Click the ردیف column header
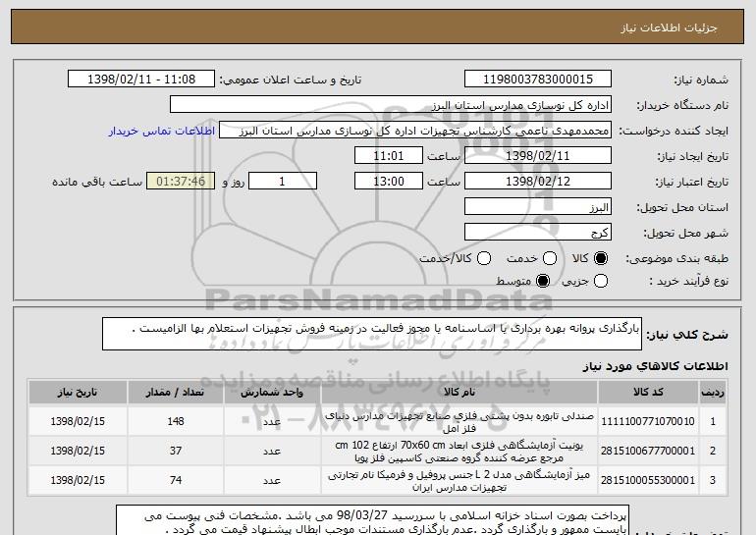The height and width of the screenshot is (535, 756). click(x=713, y=393)
